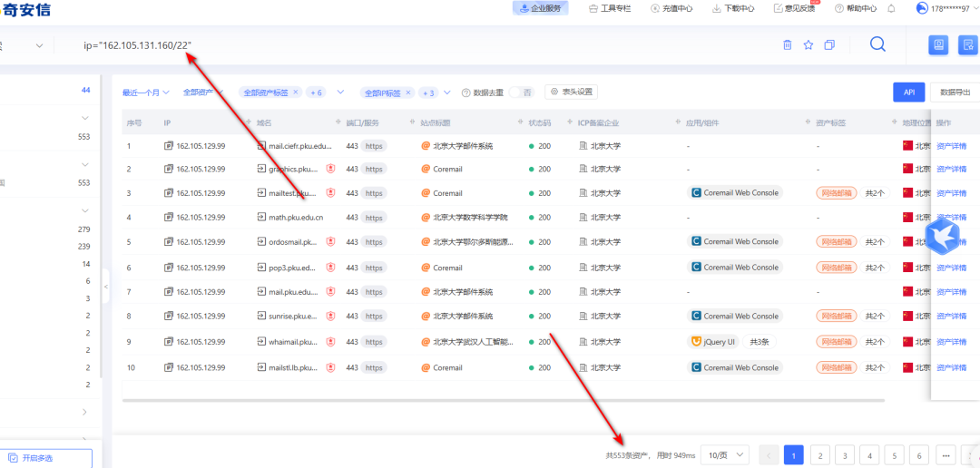Expand the IP tag filter chevron after +3
Viewport: 980px width, 468px height.
[446, 92]
